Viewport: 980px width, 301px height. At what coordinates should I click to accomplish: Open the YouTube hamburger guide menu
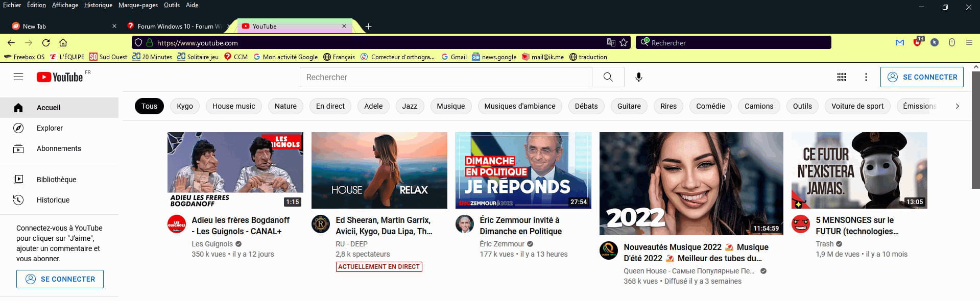18,77
